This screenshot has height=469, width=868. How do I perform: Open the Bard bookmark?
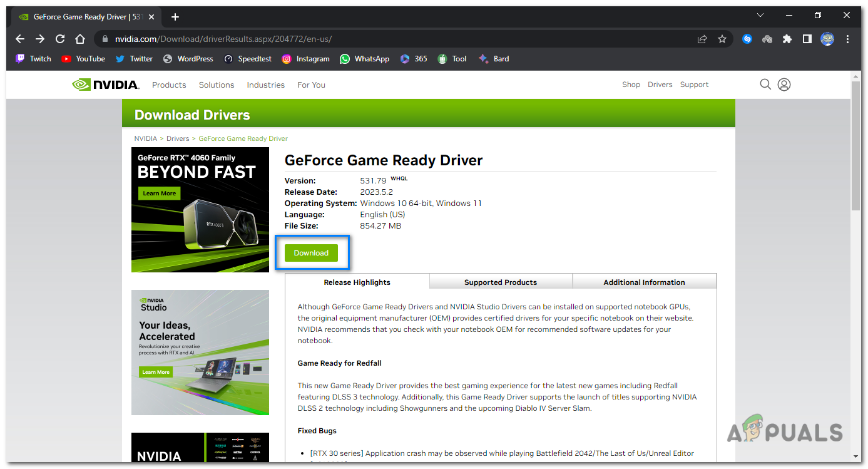coord(494,58)
